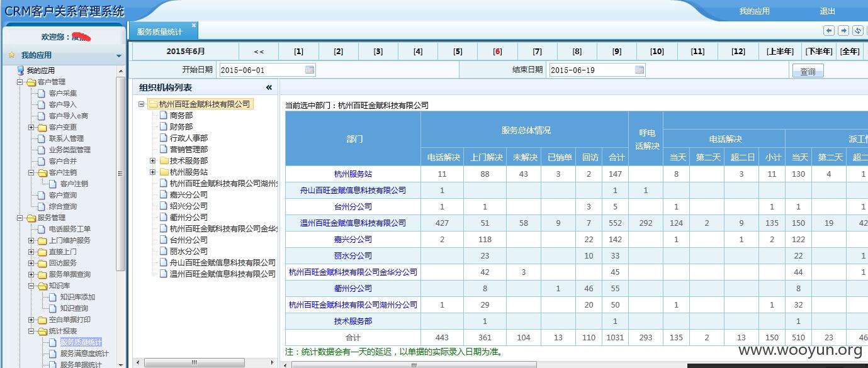Open 服务满意度统计 in navigation tree

84,354
